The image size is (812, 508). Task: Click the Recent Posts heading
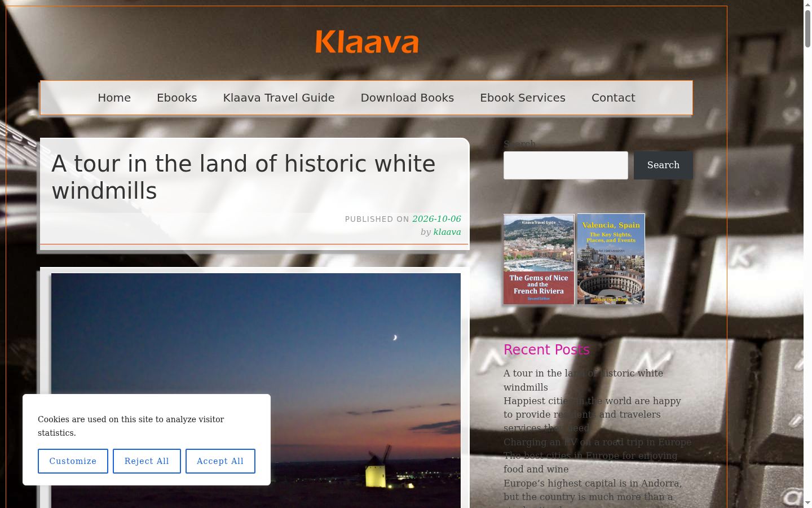[546, 350]
